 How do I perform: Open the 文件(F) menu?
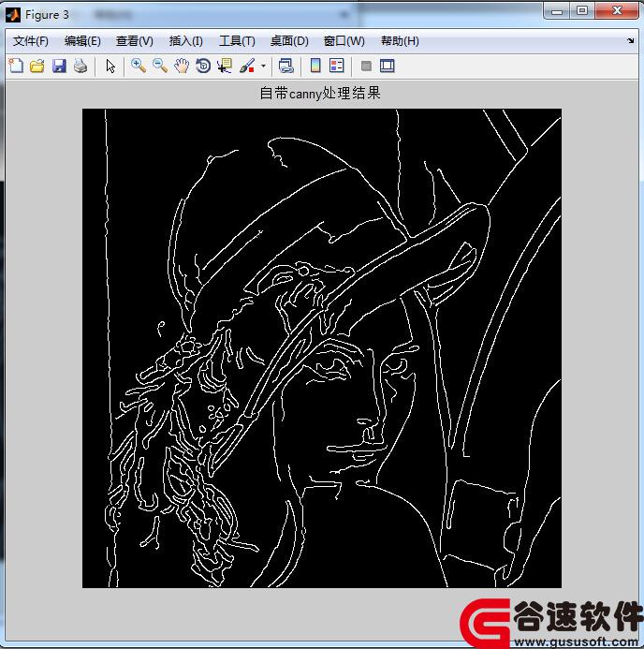[x=31, y=41]
